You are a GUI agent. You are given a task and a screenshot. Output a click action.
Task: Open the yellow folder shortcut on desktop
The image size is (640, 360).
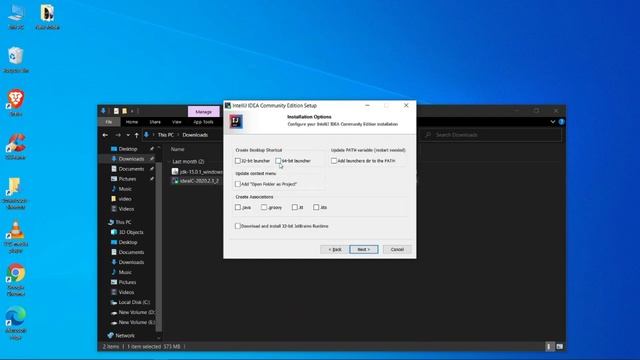point(16,193)
